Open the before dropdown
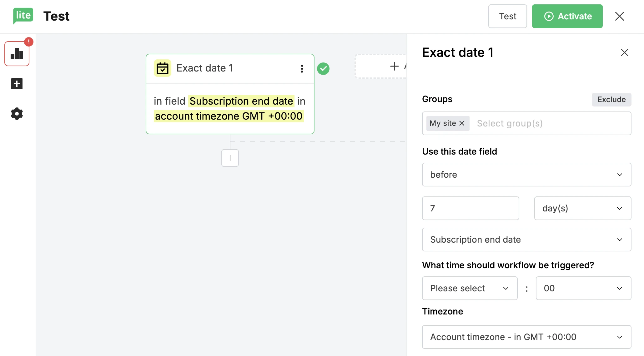 tap(527, 175)
